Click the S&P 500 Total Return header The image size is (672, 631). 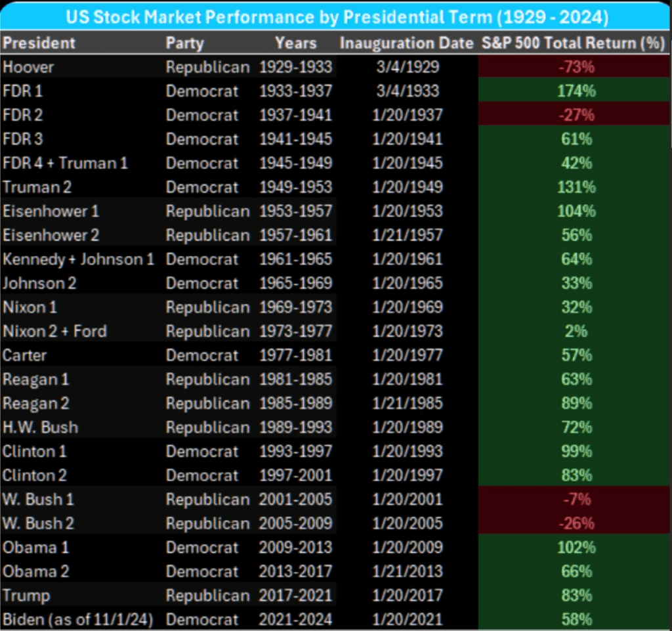click(573, 43)
